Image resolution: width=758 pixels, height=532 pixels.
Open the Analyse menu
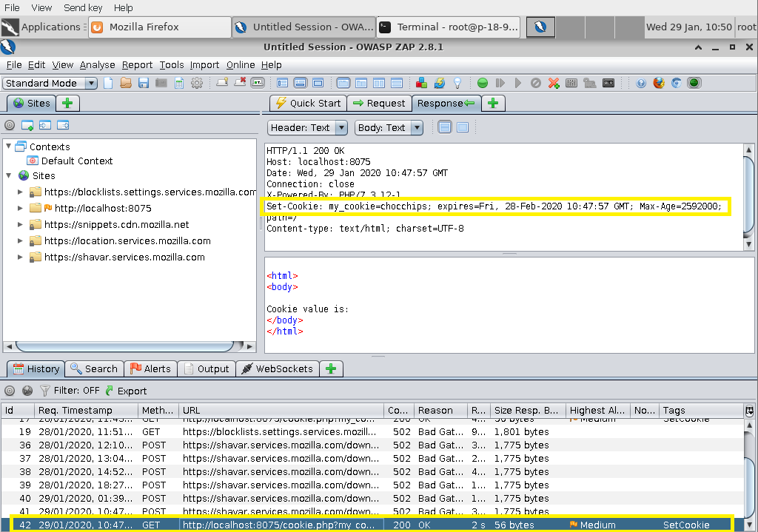(97, 65)
